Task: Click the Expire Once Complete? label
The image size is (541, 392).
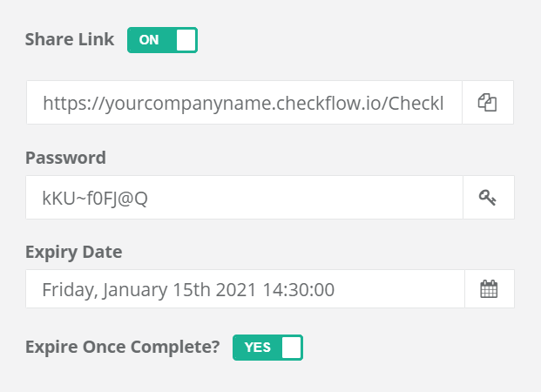Action: [123, 348]
